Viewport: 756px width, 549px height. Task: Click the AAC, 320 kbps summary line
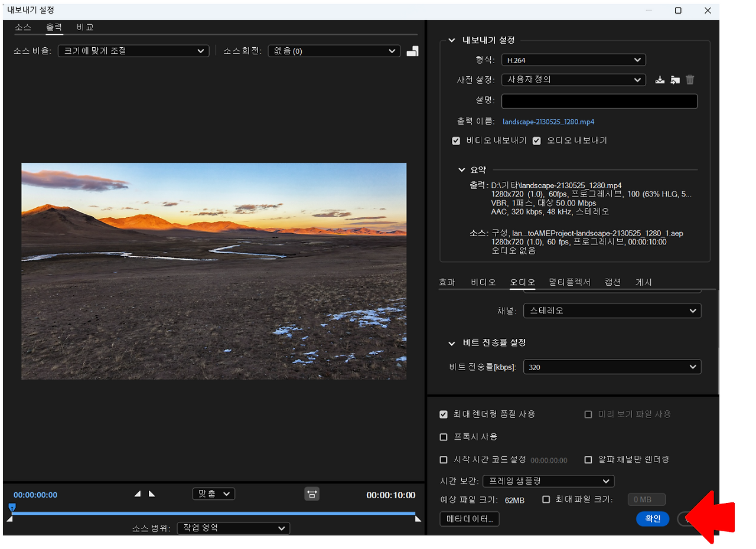(x=550, y=211)
